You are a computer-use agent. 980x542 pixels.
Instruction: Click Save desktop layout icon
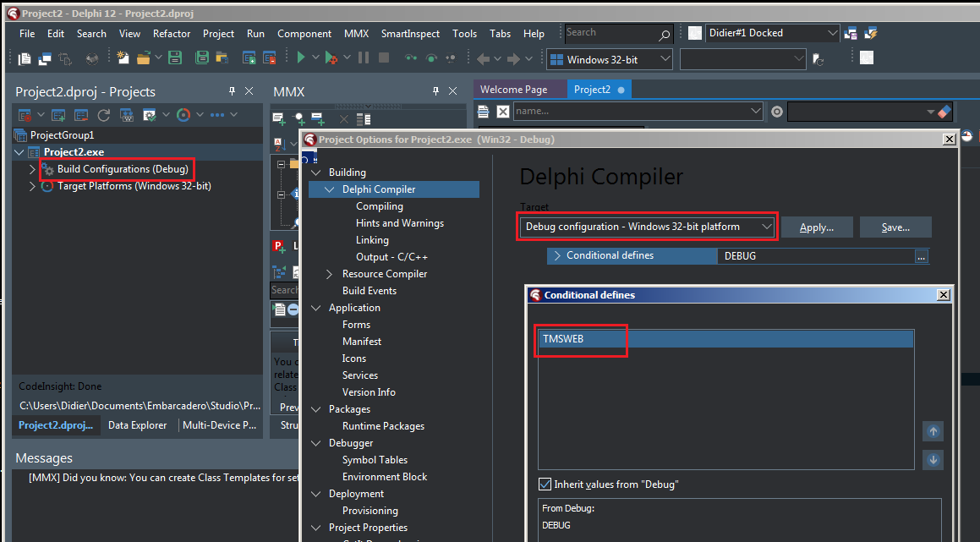pos(851,33)
